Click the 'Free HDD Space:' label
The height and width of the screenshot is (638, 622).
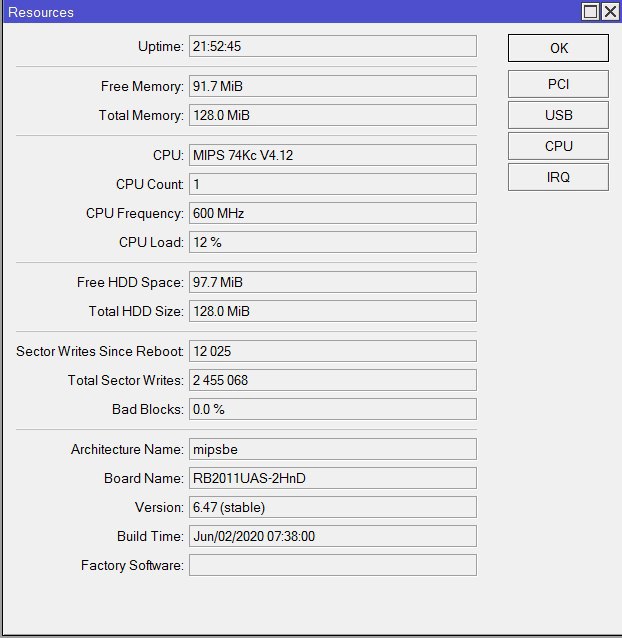click(130, 282)
